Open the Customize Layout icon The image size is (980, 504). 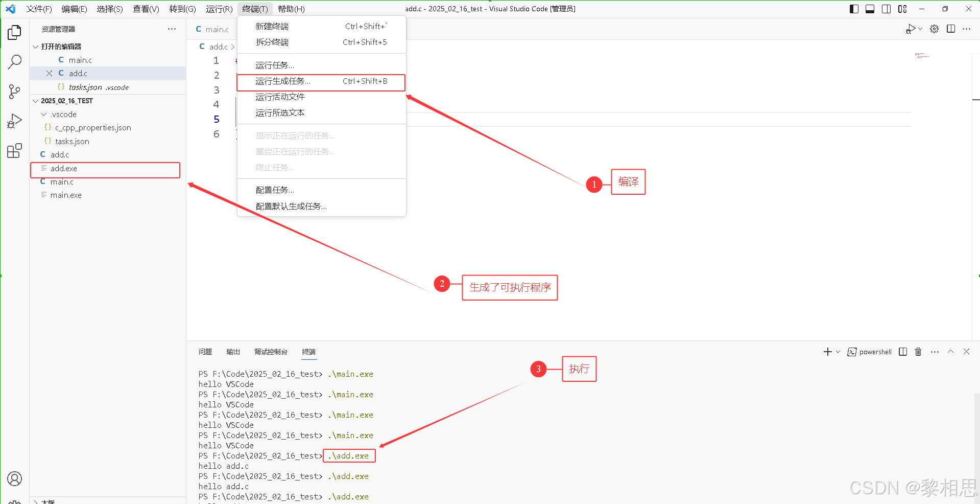pos(902,9)
